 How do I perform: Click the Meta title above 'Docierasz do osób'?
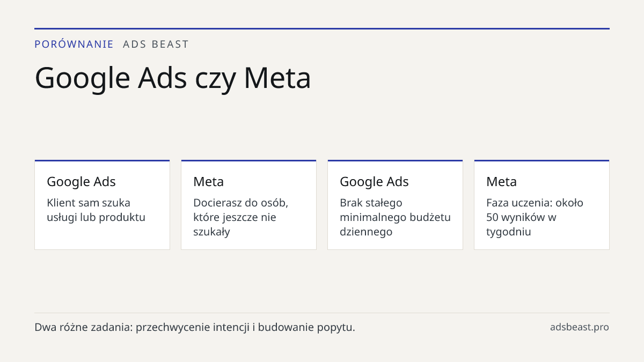pos(208,182)
